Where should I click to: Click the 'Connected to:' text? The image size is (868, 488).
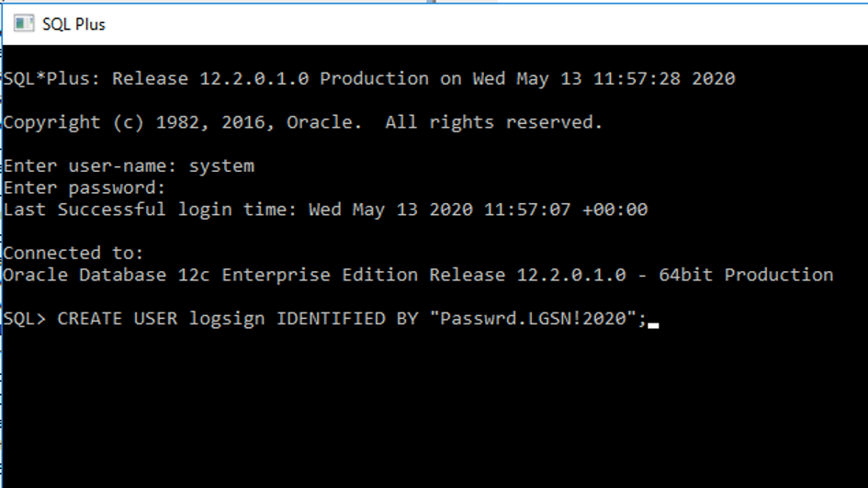(x=73, y=253)
